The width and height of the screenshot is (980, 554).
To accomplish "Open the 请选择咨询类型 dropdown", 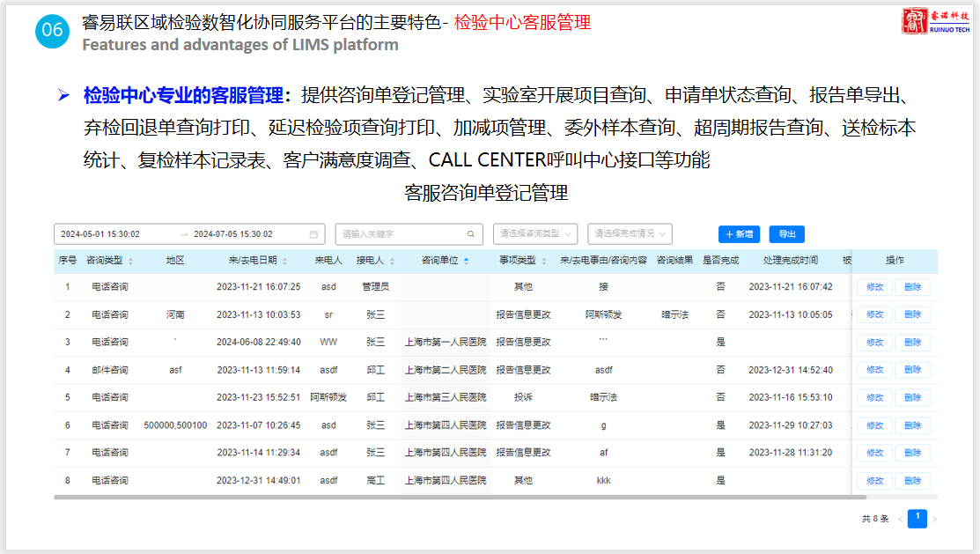I will 535,234.
